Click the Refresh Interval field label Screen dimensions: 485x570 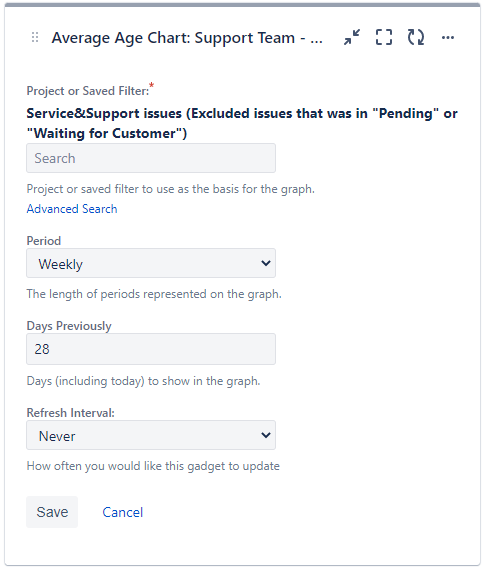[71, 413]
